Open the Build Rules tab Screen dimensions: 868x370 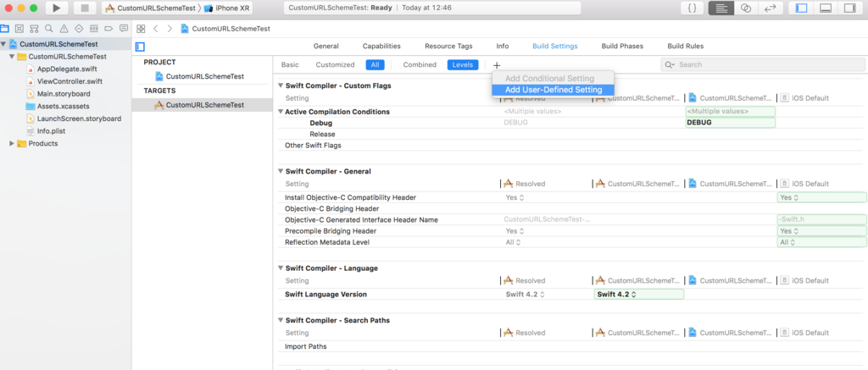685,47
